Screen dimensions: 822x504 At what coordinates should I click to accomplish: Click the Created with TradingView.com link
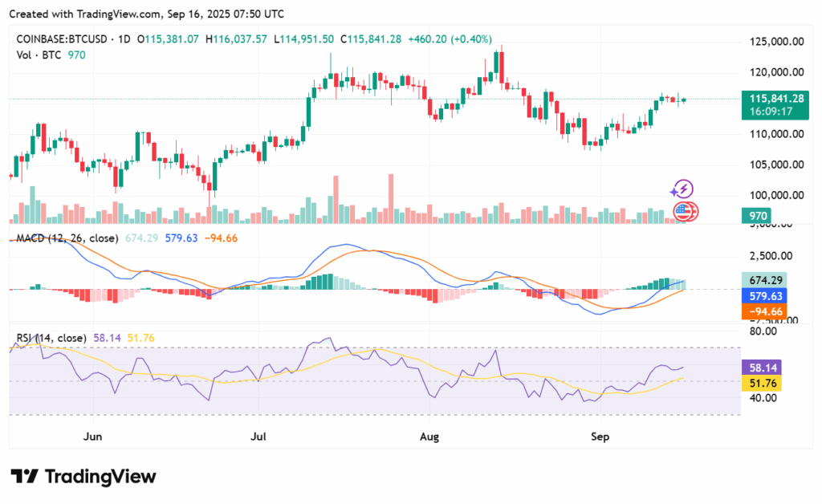(x=85, y=14)
